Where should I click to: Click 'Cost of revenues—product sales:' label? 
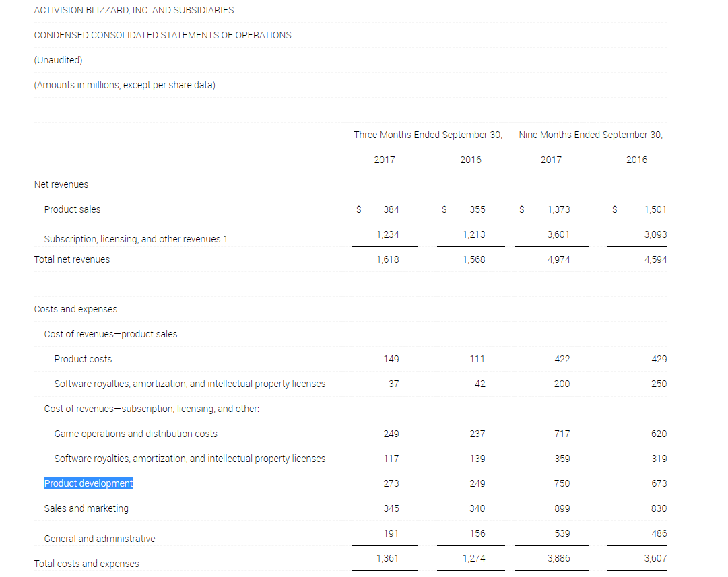[x=111, y=334]
